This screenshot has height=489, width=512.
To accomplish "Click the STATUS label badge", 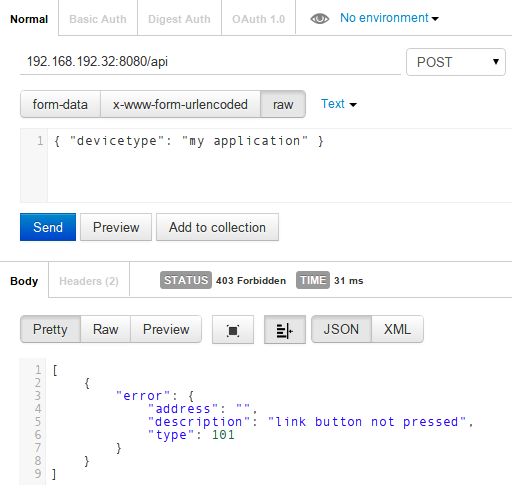I will coord(186,280).
